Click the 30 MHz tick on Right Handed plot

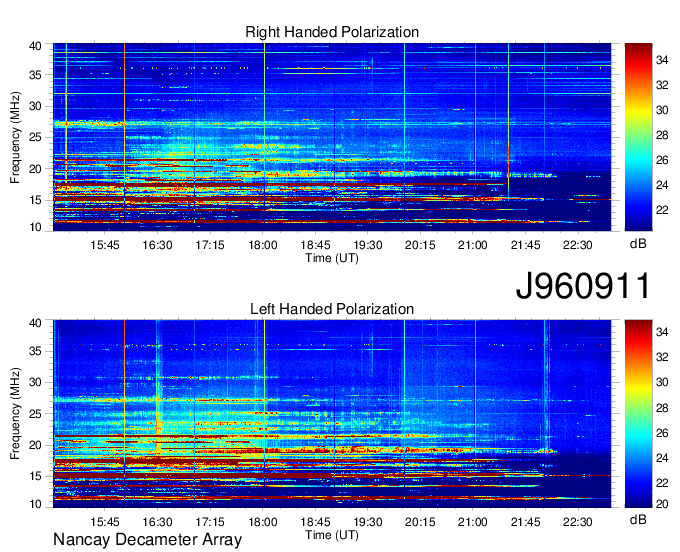click(x=35, y=106)
